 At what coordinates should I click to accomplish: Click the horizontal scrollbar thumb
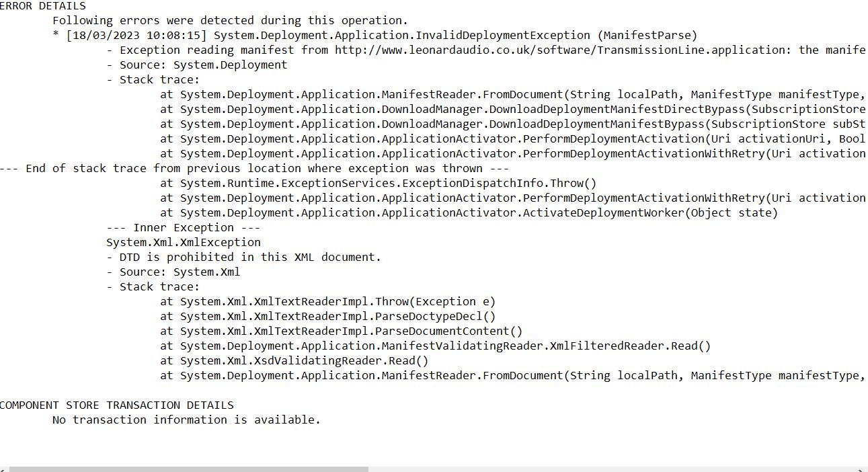pyautogui.click(x=189, y=469)
